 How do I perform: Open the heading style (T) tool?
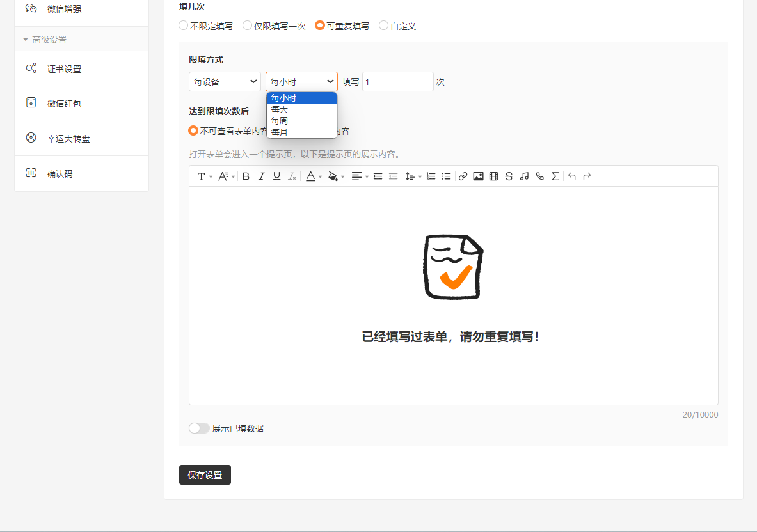202,176
